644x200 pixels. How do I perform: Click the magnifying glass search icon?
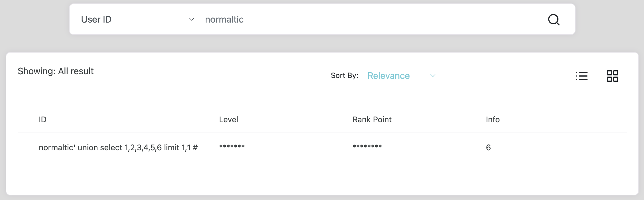(x=554, y=20)
